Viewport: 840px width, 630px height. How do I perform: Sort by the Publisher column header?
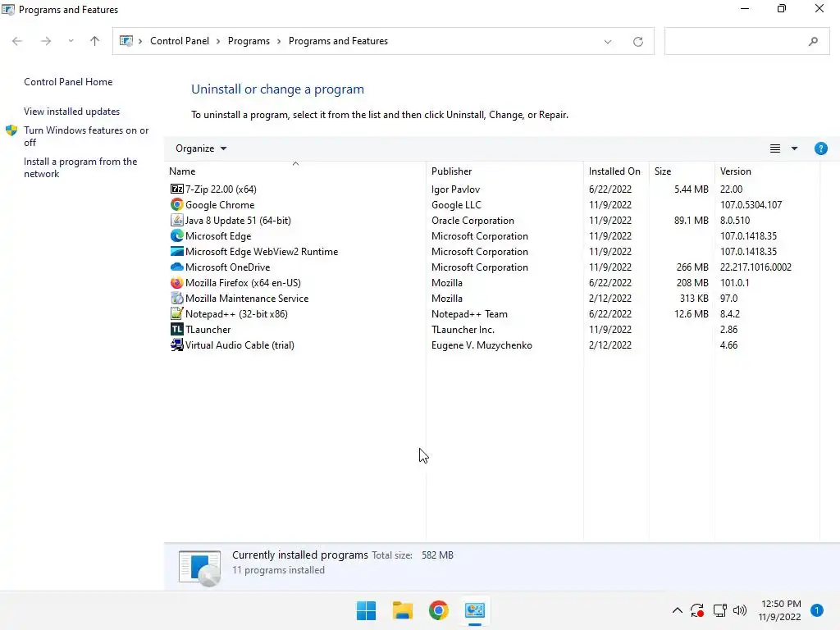504,171
